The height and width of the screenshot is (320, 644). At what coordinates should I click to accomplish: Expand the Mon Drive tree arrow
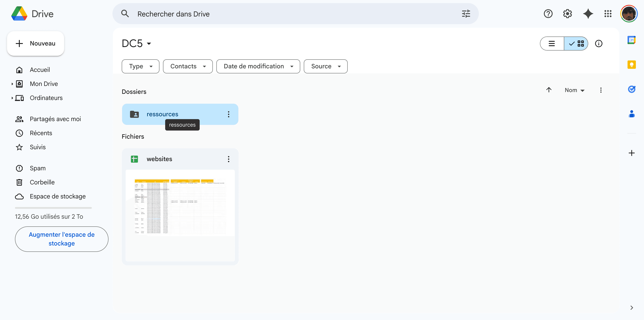(x=12, y=84)
